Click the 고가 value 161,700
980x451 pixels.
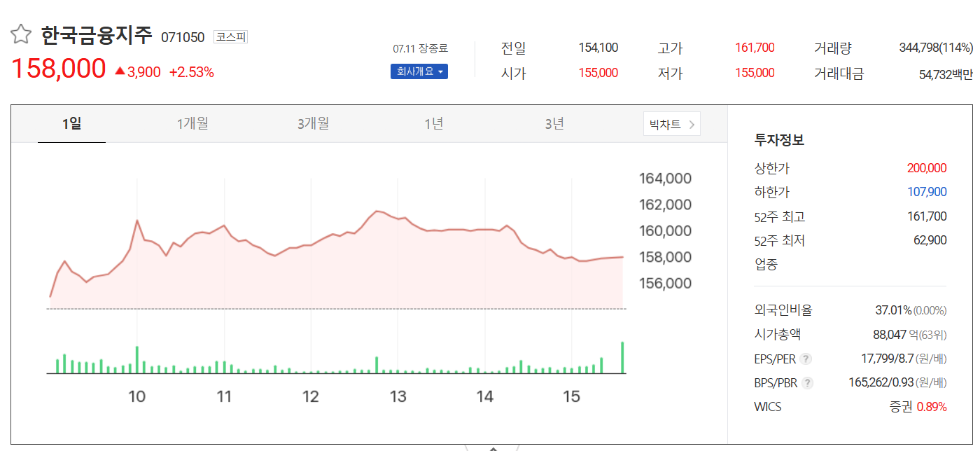[x=755, y=48]
